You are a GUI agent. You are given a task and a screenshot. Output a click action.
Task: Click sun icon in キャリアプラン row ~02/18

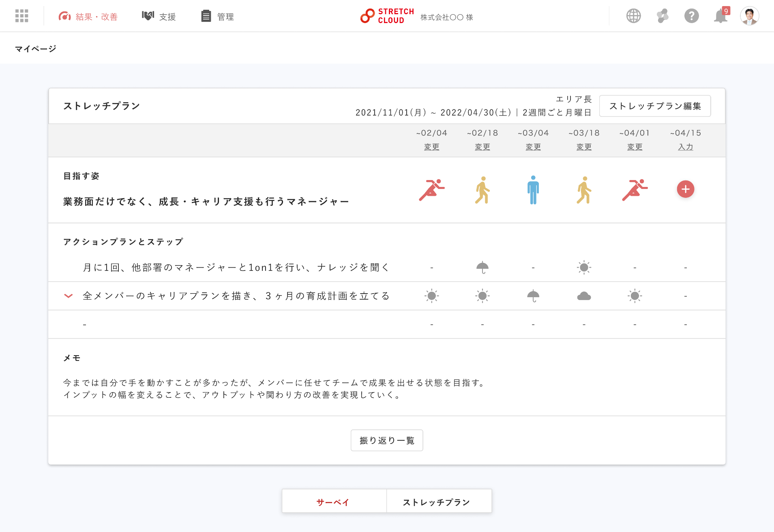pyautogui.click(x=482, y=296)
